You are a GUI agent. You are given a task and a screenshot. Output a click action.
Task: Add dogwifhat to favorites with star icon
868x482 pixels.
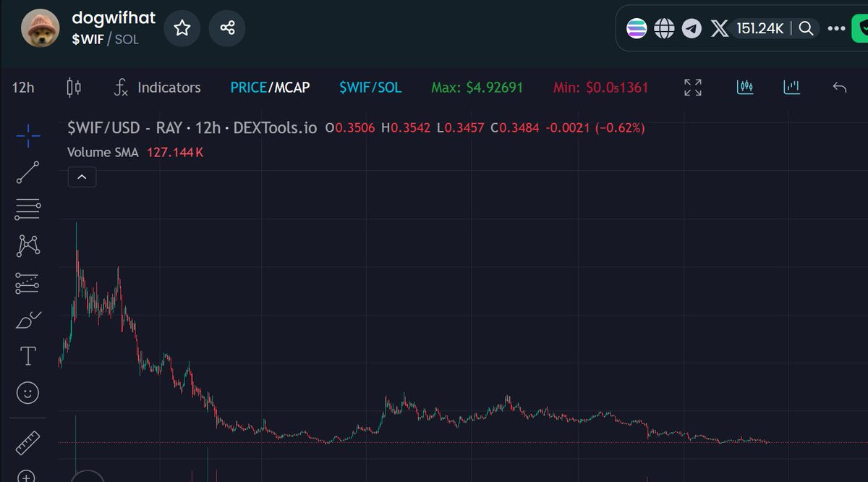pyautogui.click(x=182, y=28)
